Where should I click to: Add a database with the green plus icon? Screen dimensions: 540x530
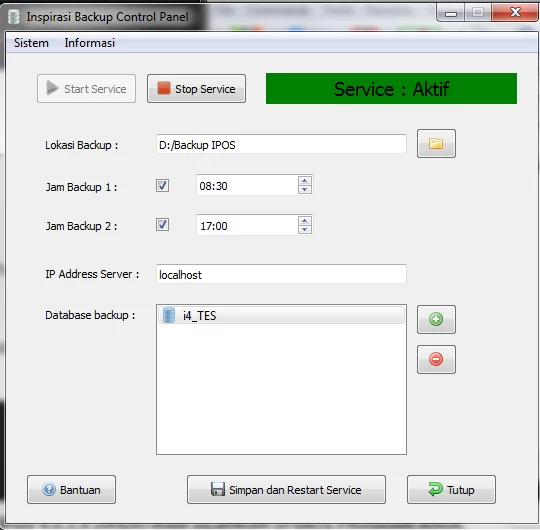[436, 319]
